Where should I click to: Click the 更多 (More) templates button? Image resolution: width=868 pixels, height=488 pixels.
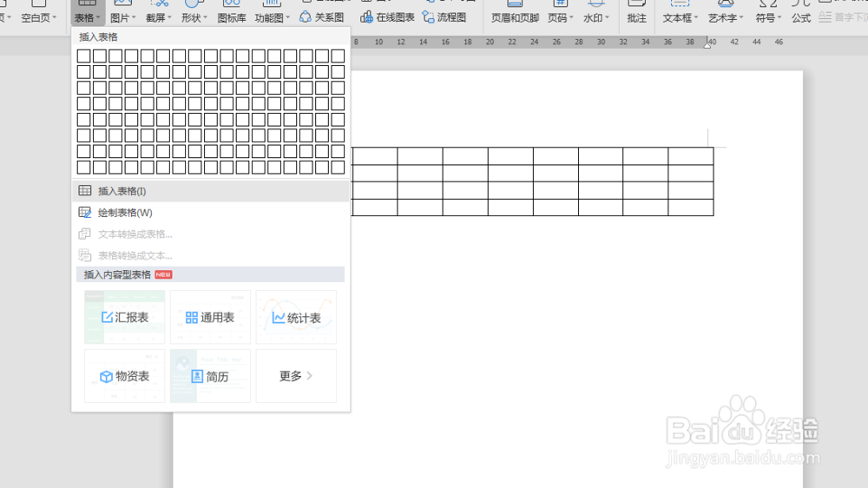(296, 376)
